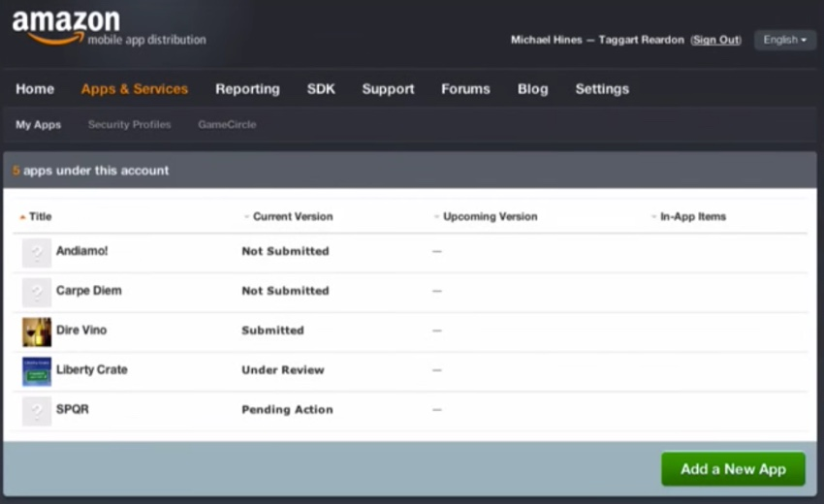Open the Apps & Services menu

pyautogui.click(x=135, y=89)
